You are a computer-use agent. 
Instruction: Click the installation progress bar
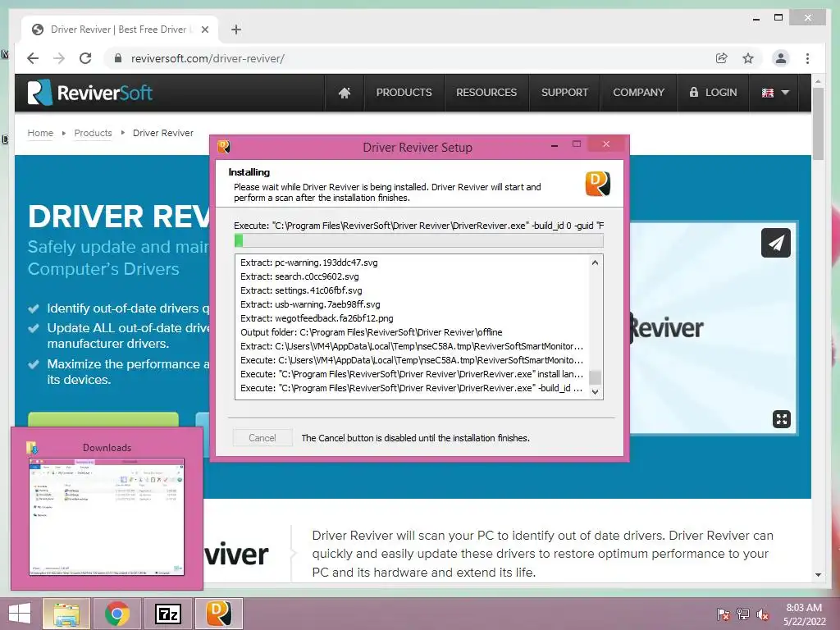coord(419,240)
